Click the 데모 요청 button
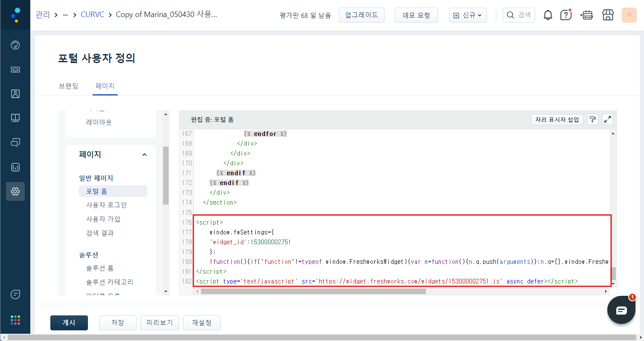644x341 pixels. [416, 15]
